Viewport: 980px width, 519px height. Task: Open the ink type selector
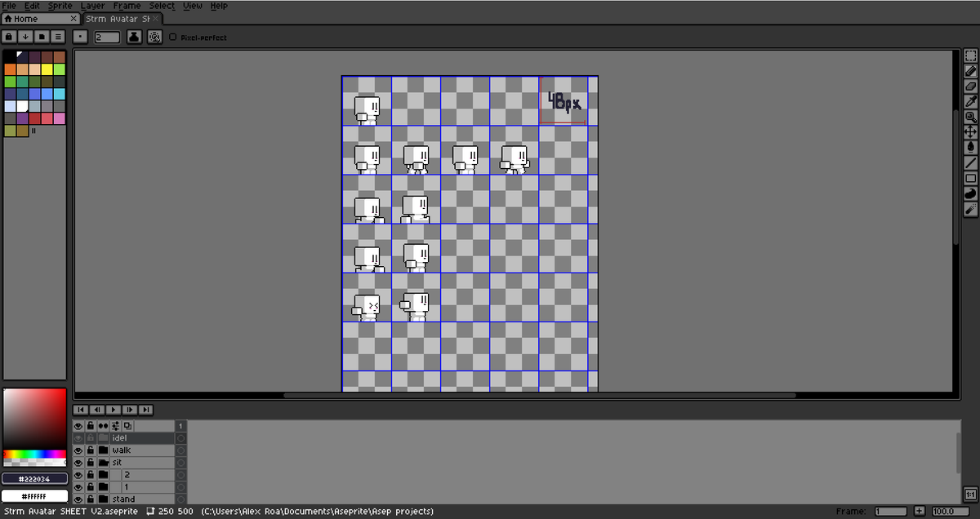(135, 37)
